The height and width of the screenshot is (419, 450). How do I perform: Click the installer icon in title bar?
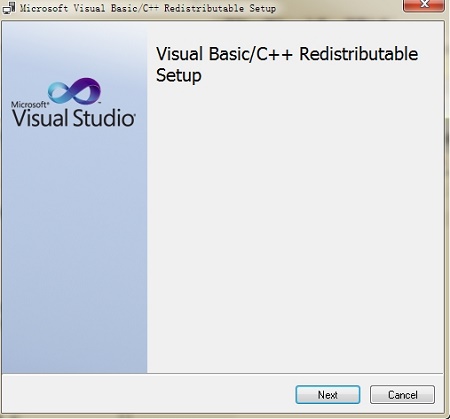point(9,8)
